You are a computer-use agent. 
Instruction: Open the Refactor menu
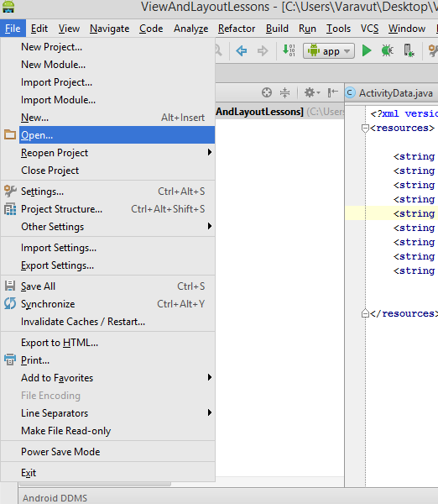[x=237, y=29]
